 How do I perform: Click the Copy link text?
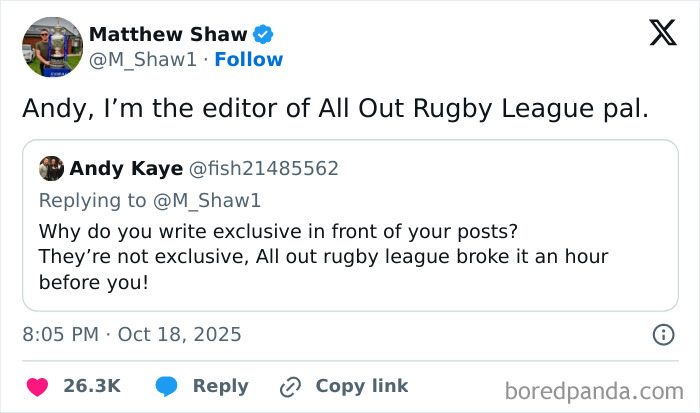click(361, 386)
